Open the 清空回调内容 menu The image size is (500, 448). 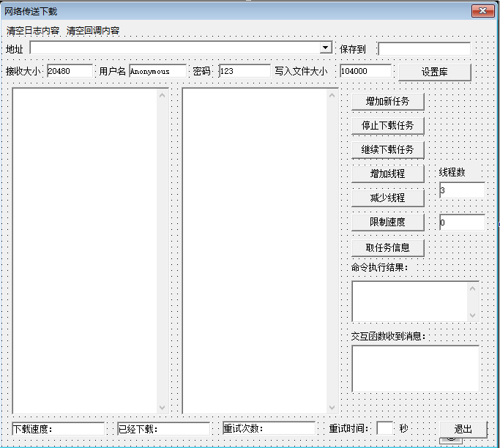[x=93, y=31]
